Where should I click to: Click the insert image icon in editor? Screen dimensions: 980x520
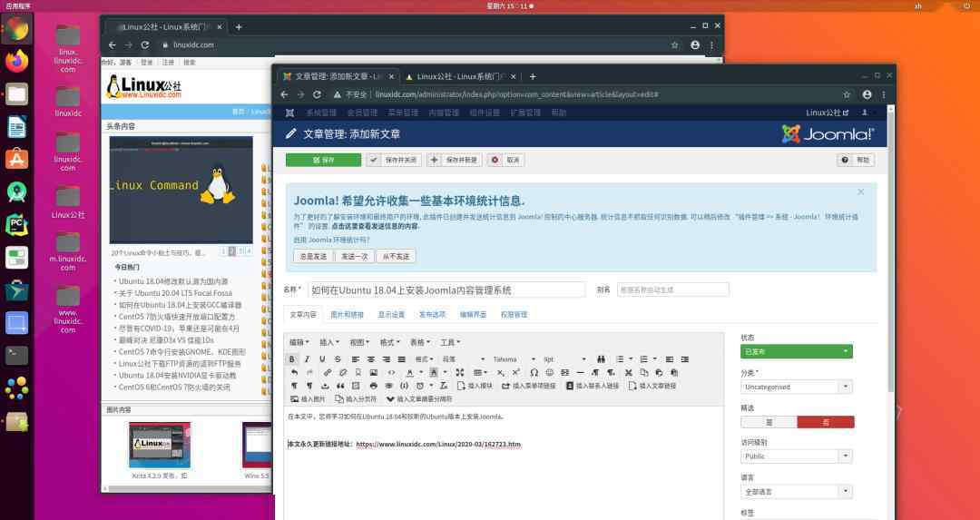374,372
